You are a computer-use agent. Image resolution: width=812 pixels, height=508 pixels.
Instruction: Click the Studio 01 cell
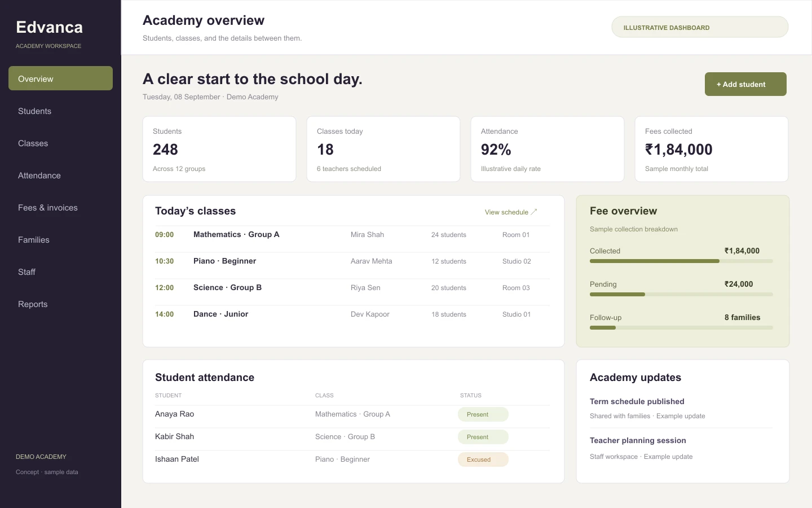pos(517,314)
